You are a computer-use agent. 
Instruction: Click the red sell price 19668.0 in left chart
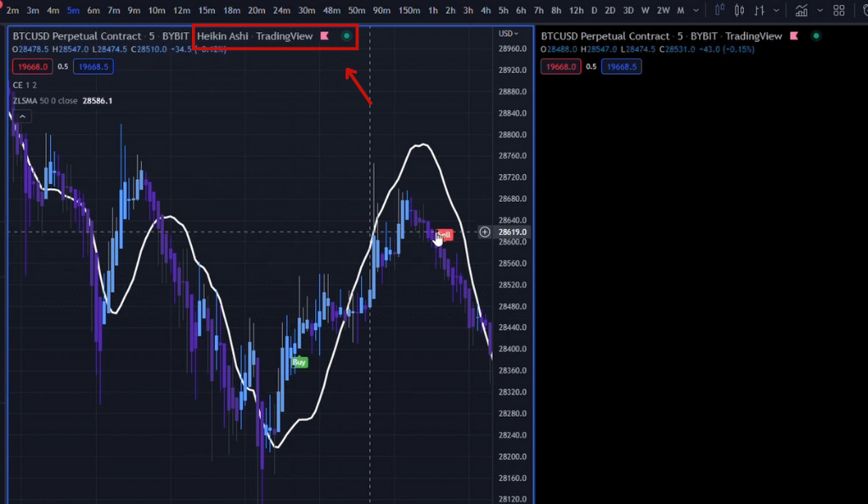[32, 66]
